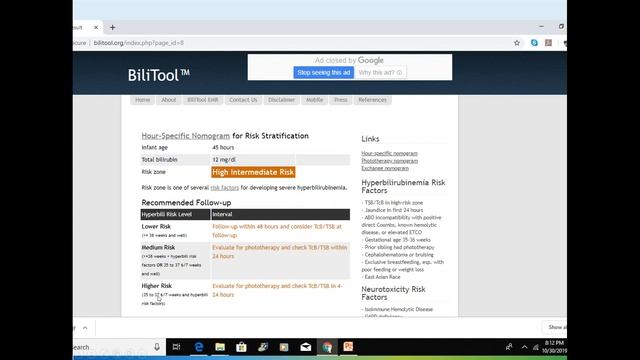Click the People icon in system tray
640x360 pixels.
(509, 347)
